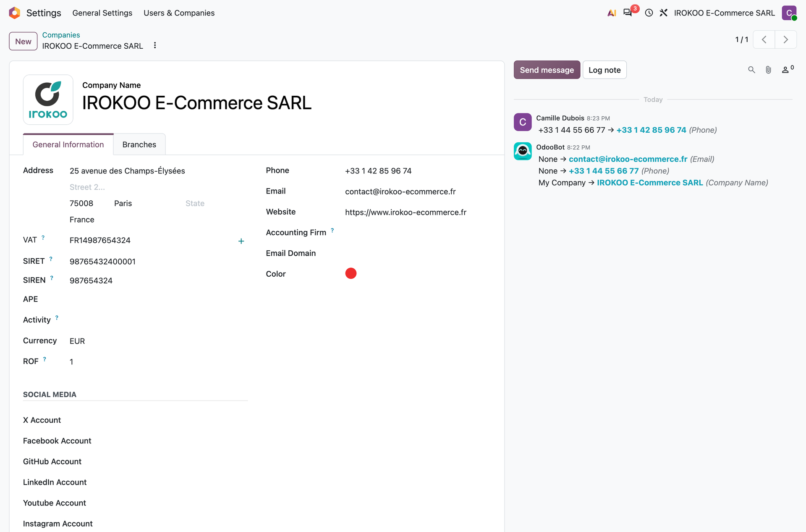Open the Accounting Firm selection field
Viewport: 806px width, 532px height.
click(418, 233)
